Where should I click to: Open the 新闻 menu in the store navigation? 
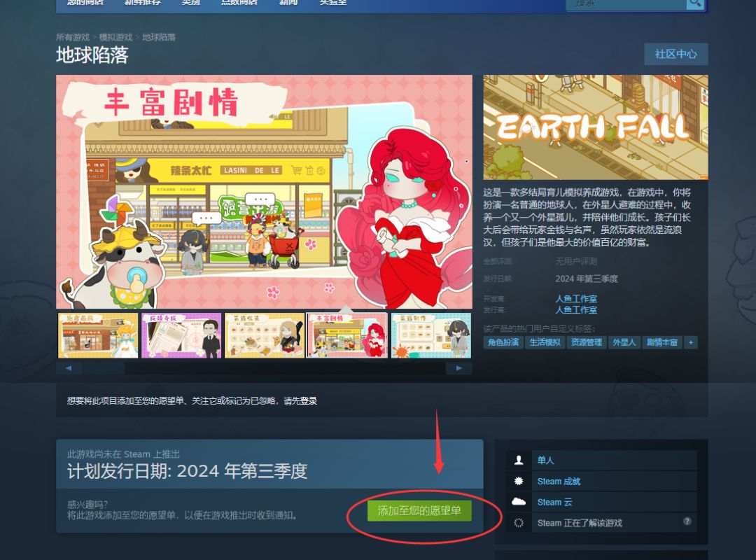click(288, 2)
